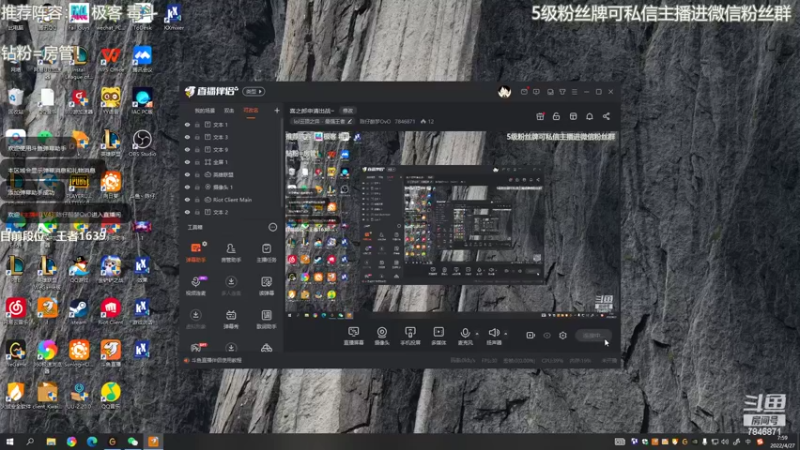The width and height of the screenshot is (800, 450).
Task: Open the 弹幕助手 tool in toolbox
Action: coord(195,253)
